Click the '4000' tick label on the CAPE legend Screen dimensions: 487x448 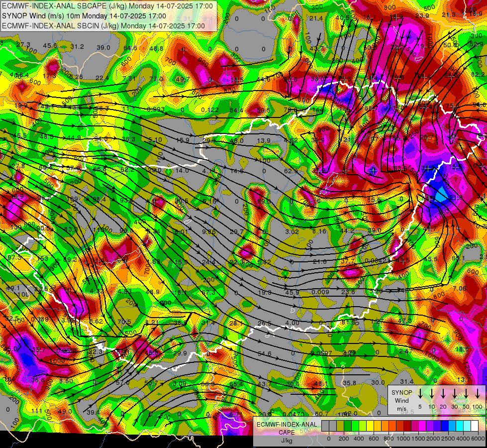[x=463, y=439]
